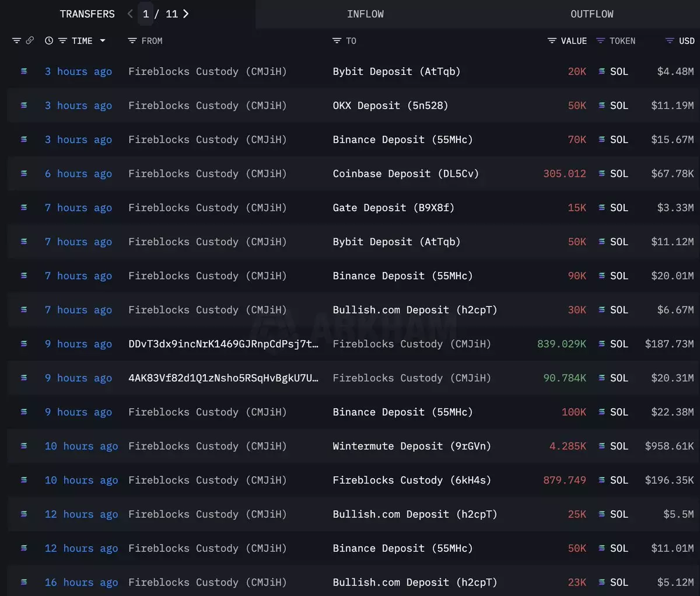700x596 pixels.
Task: Click the 839.029K inflow value
Action: click(x=561, y=344)
